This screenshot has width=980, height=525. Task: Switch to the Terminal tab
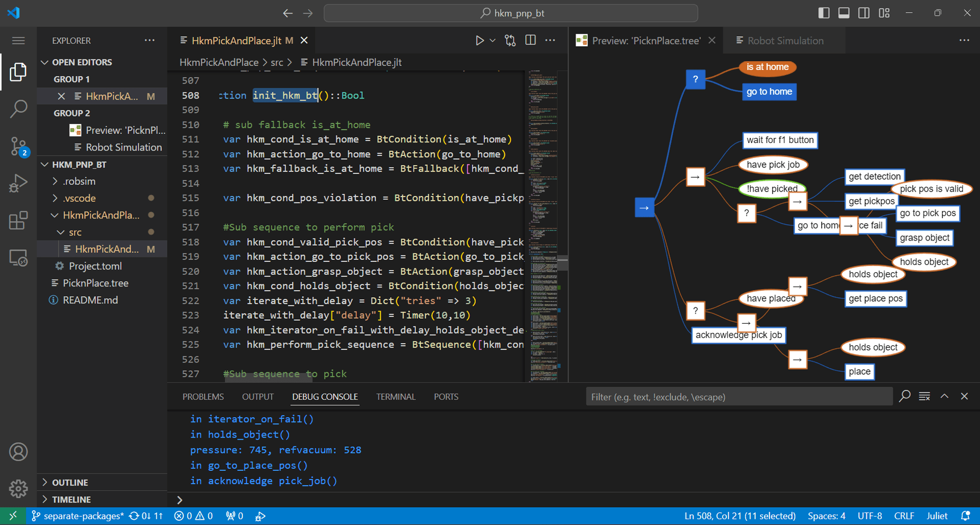pyautogui.click(x=396, y=396)
